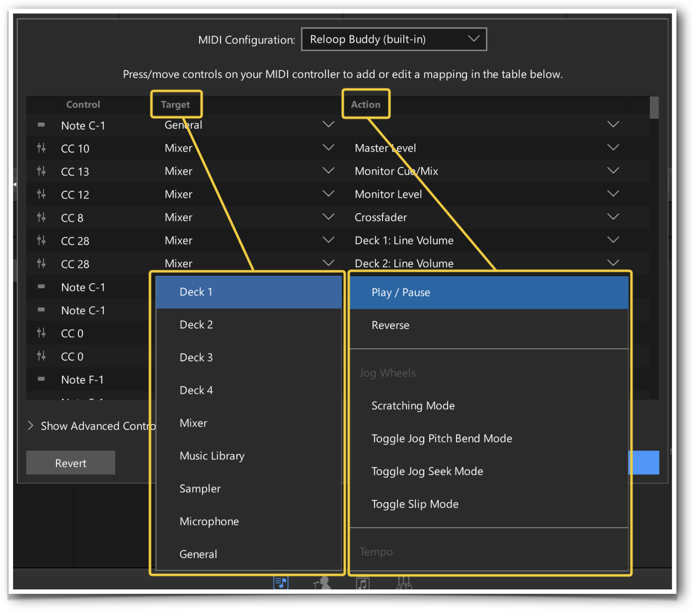
Task: Click the CC 12 control cell
Action: point(75,195)
